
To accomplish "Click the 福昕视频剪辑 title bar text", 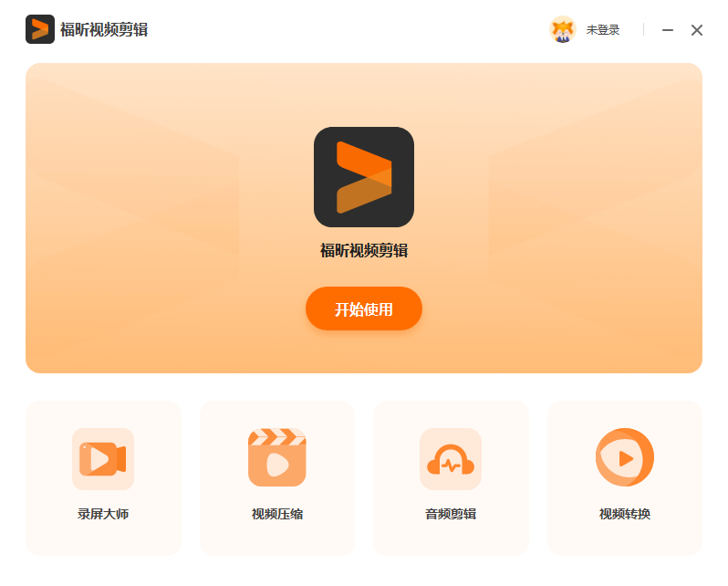I will click(x=104, y=30).
